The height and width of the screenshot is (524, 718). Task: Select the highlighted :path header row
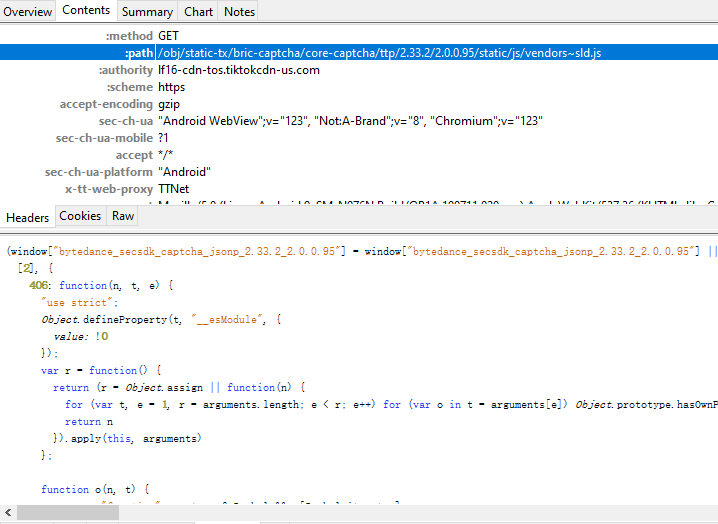359,53
